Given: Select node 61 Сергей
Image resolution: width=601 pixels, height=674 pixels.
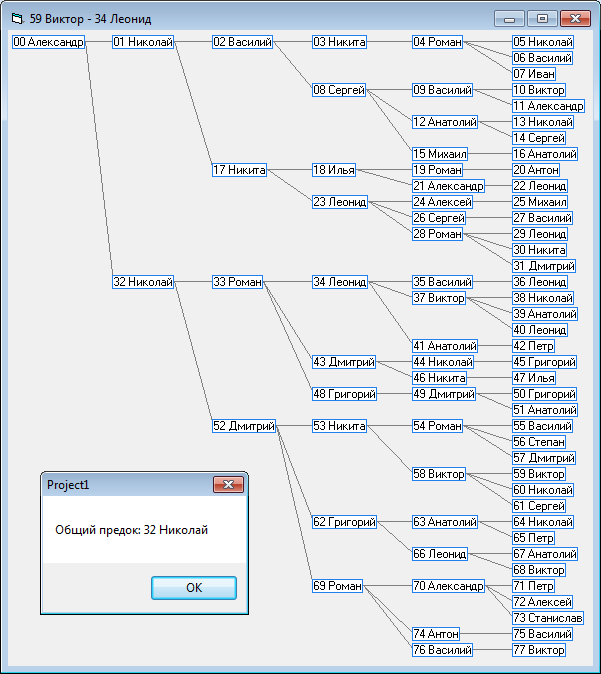Looking at the screenshot, I should click(x=539, y=506).
